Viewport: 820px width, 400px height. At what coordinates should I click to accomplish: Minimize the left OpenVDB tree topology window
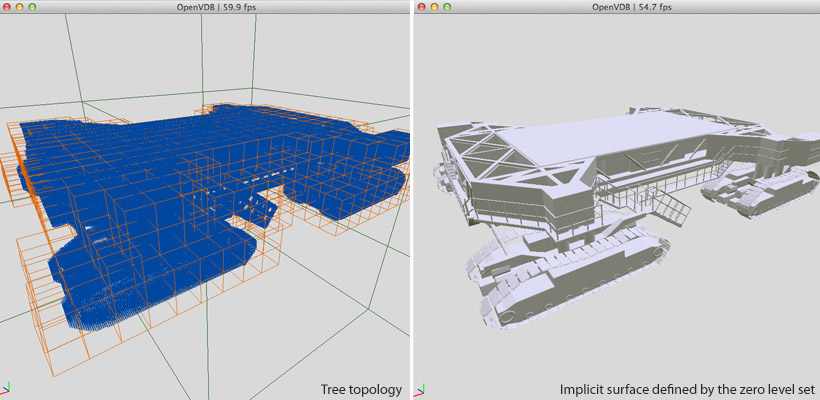pyautogui.click(x=20, y=7)
